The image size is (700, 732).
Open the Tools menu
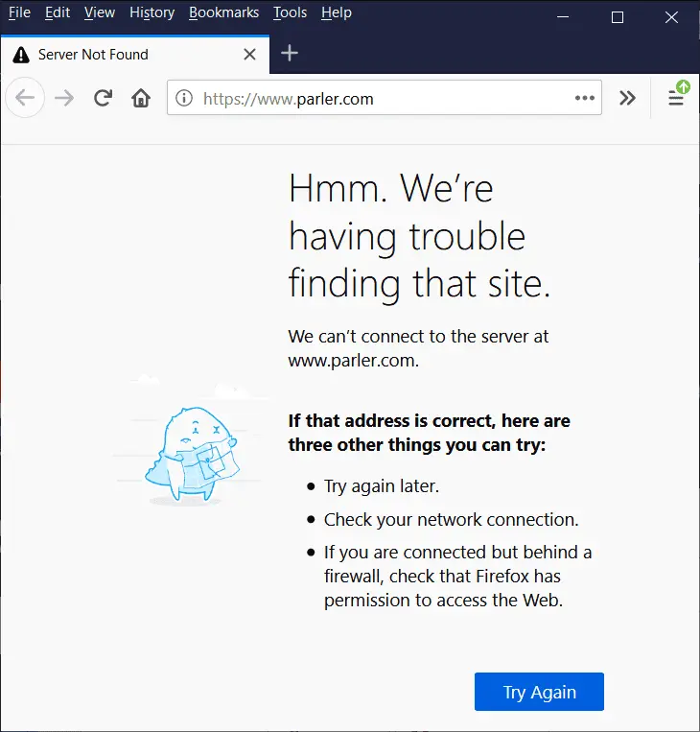290,12
